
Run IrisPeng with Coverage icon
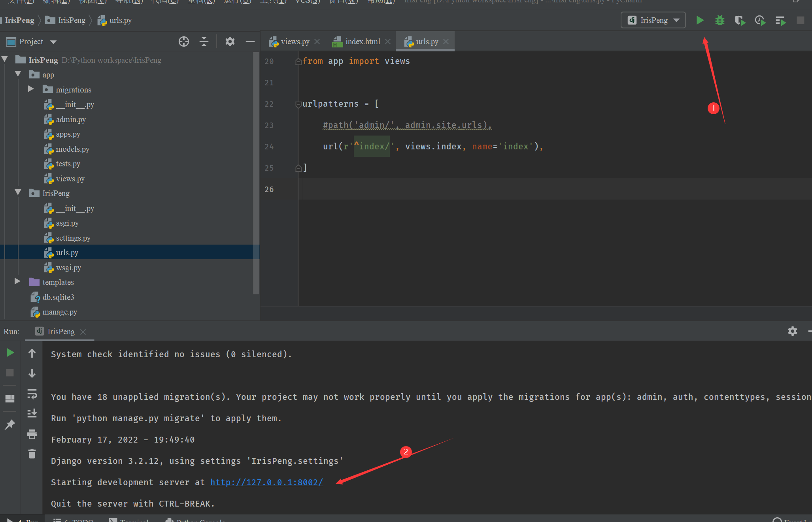click(x=739, y=20)
